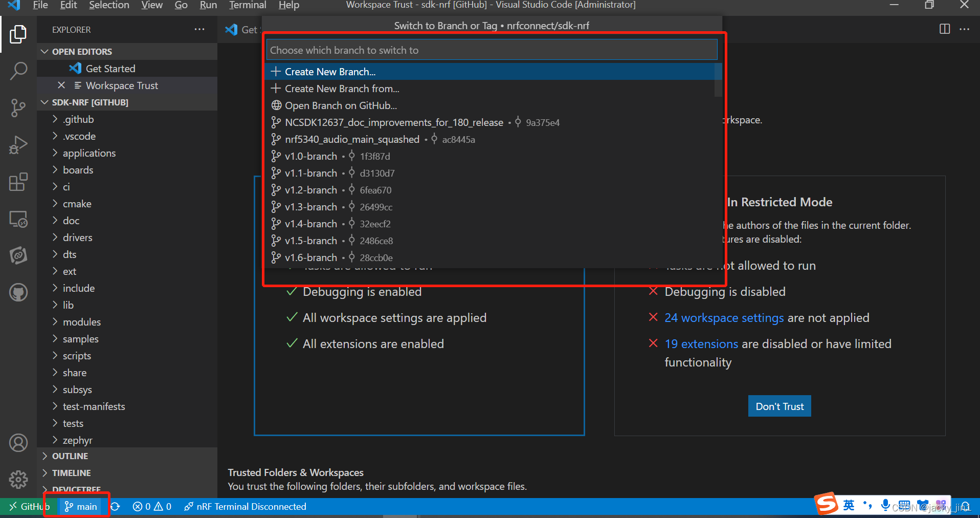Open the GitHub activity bar icon

tap(18, 293)
